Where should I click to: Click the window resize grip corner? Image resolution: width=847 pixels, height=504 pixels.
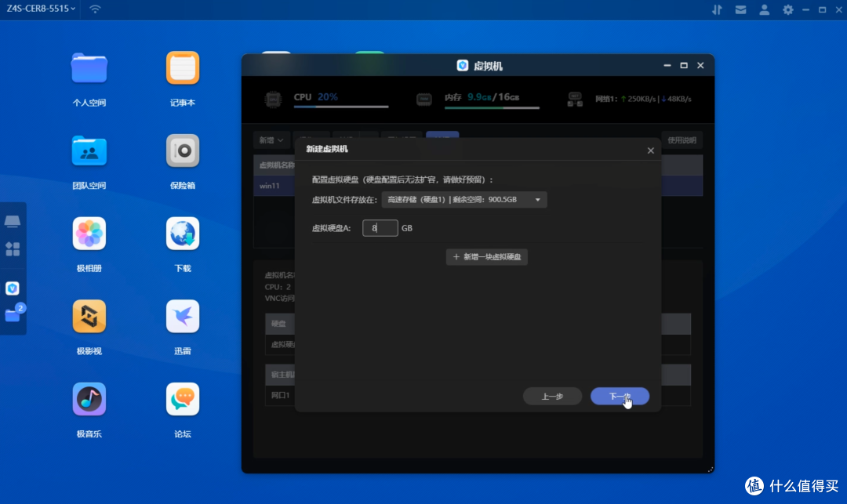pos(711,470)
